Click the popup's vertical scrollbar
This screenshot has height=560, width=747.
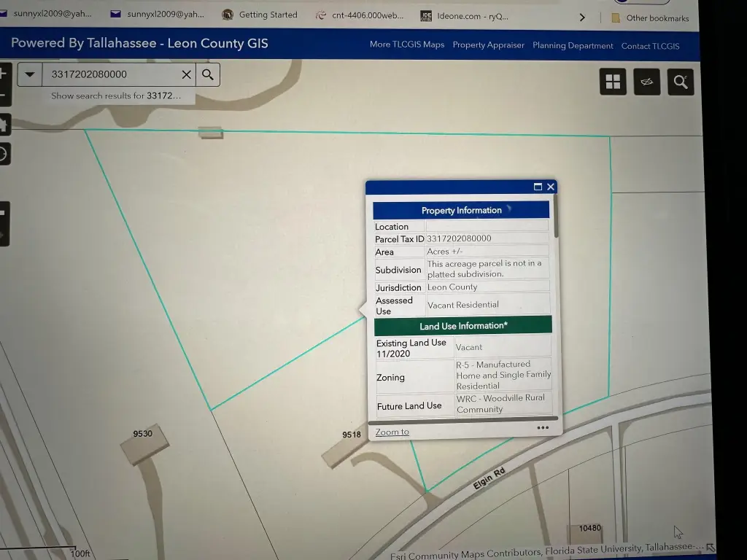[557, 219]
